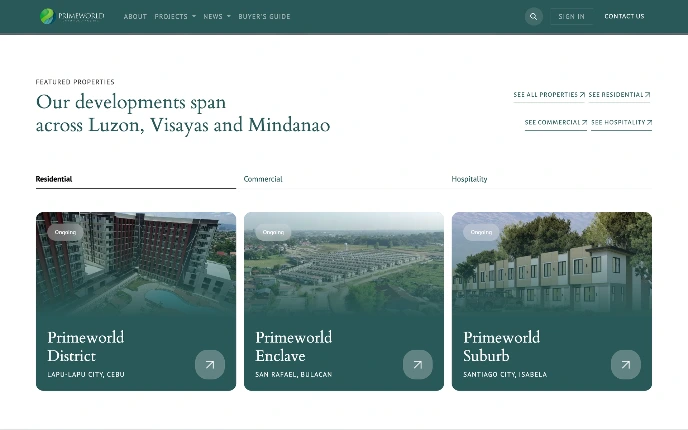Open the Buyer's Guide page
The image size is (688, 430).
tap(264, 17)
